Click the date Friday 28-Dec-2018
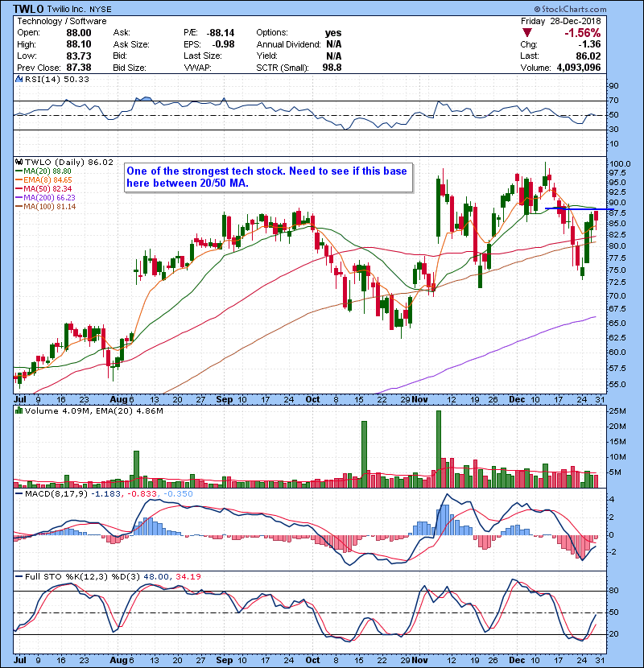Image resolution: width=644 pixels, height=668 pixels. (561, 21)
